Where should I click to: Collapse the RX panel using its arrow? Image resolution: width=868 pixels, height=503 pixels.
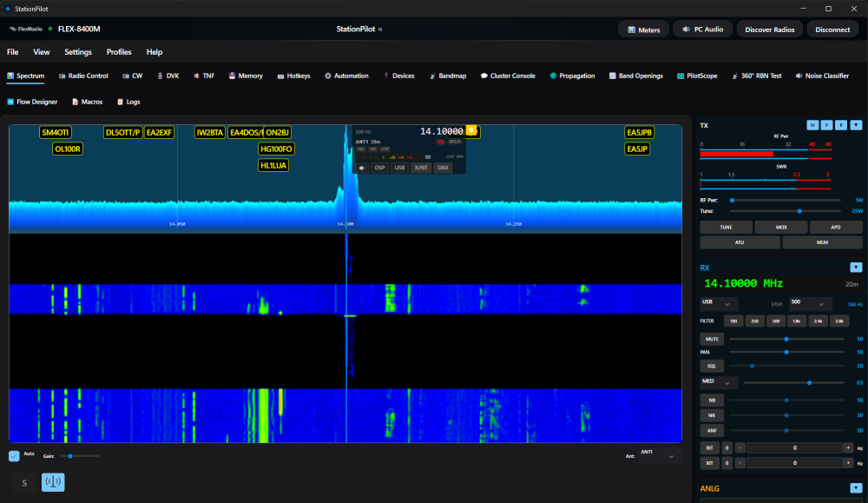tap(856, 268)
